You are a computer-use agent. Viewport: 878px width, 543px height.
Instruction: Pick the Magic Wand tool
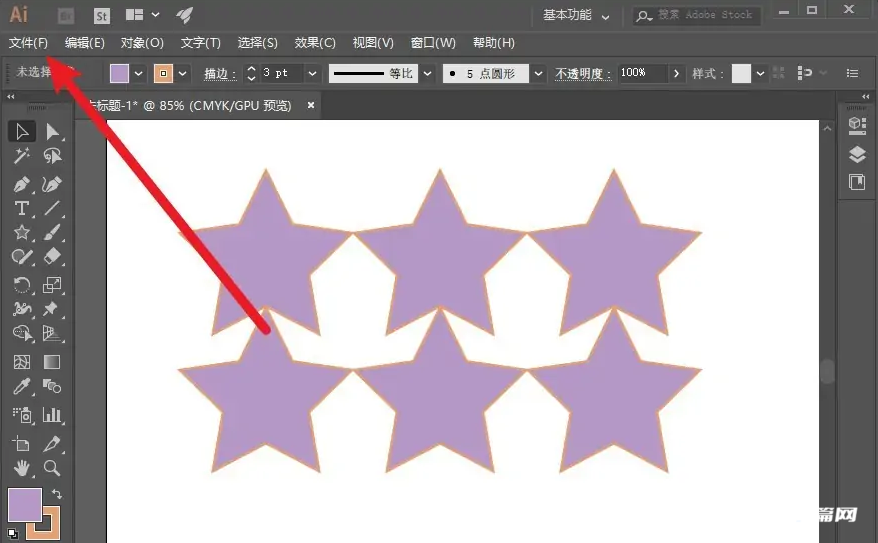(22, 156)
